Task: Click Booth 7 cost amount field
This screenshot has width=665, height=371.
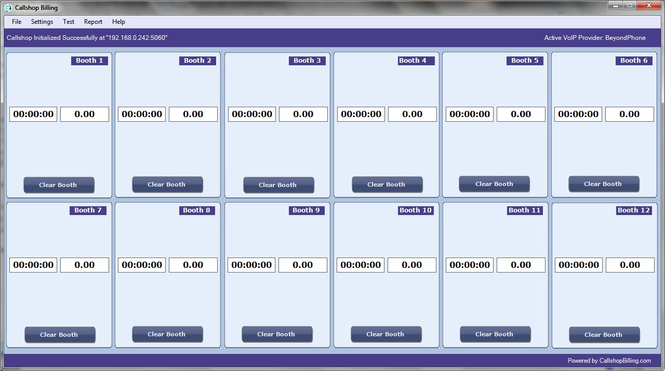Action: click(84, 265)
